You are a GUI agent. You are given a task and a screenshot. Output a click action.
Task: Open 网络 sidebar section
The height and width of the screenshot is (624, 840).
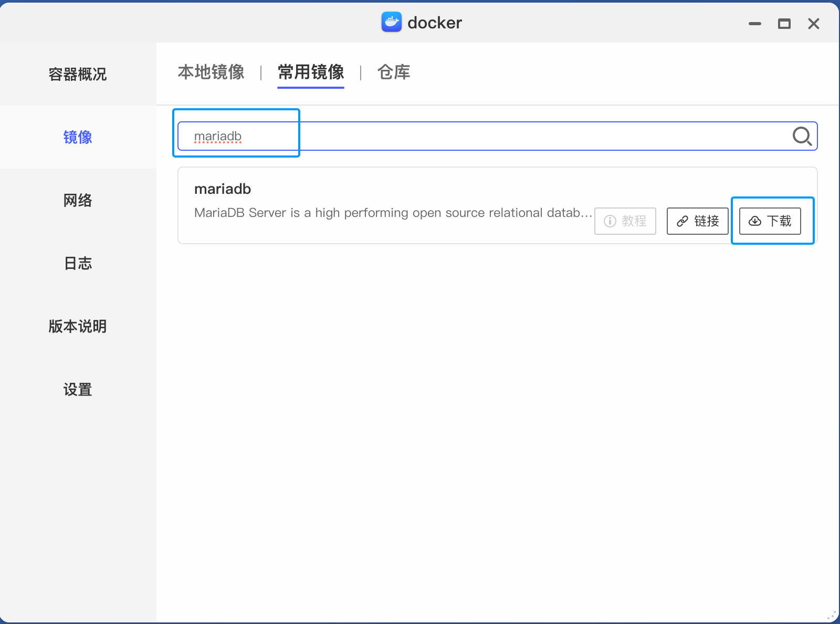click(x=78, y=200)
